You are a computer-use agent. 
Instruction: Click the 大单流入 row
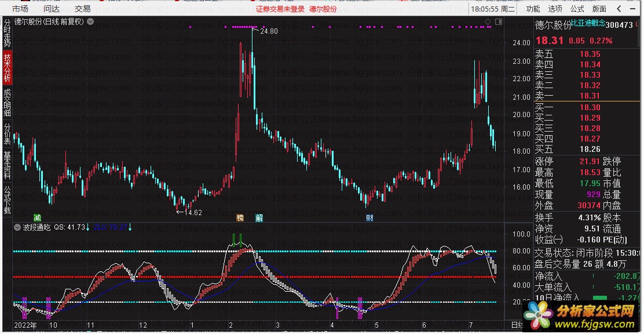click(588, 286)
